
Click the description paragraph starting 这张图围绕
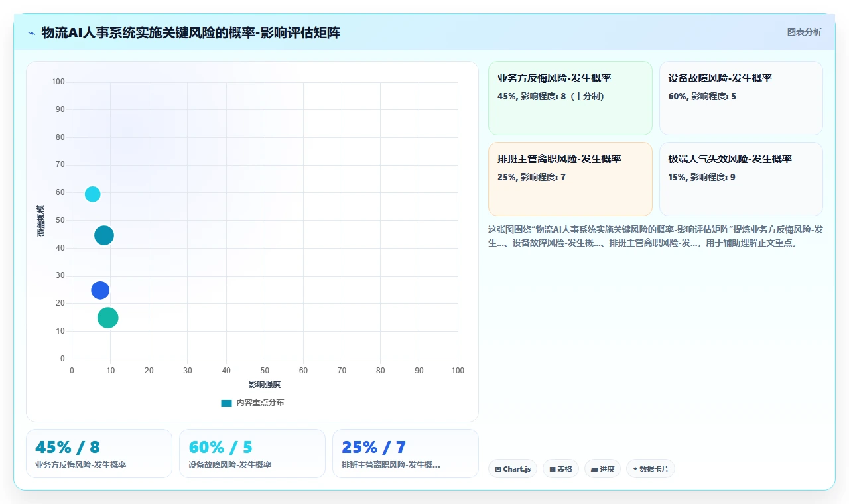[655, 236]
